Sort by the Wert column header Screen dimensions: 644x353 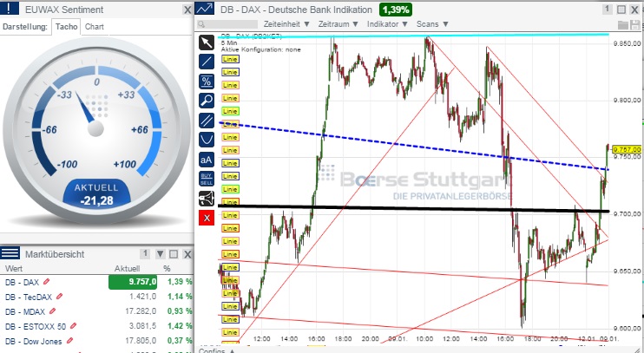[x=14, y=269]
